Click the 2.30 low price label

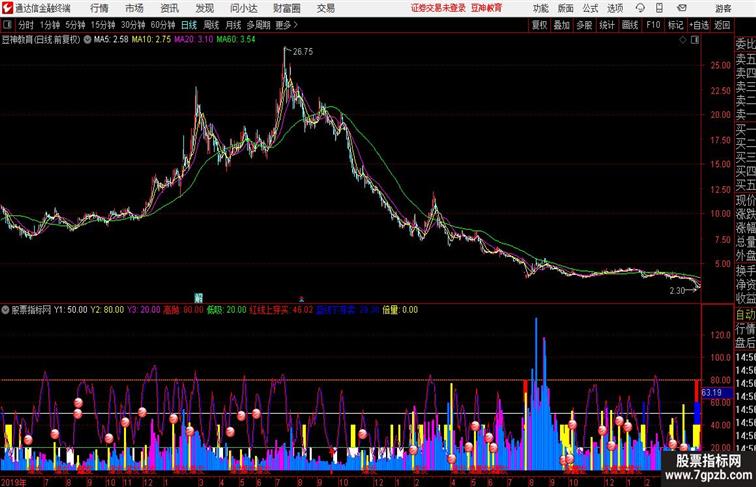(x=677, y=291)
